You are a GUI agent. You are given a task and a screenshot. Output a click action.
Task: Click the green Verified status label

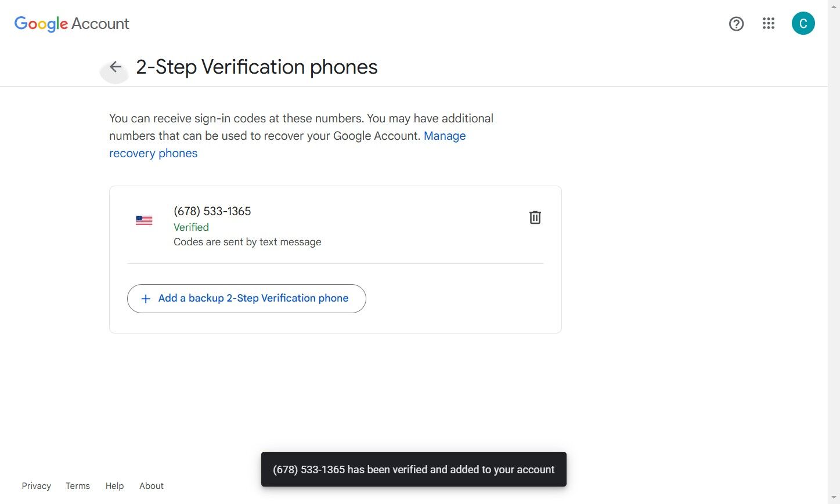191,227
